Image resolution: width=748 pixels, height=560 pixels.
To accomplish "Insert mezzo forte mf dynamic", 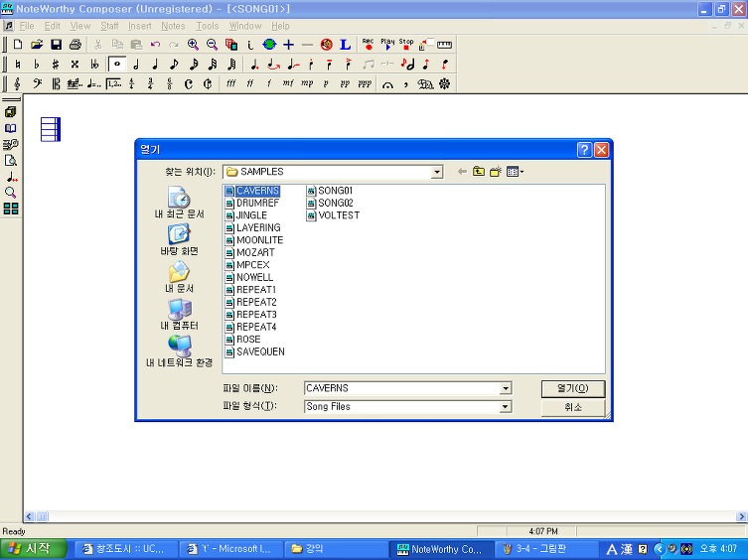I will coord(288,83).
